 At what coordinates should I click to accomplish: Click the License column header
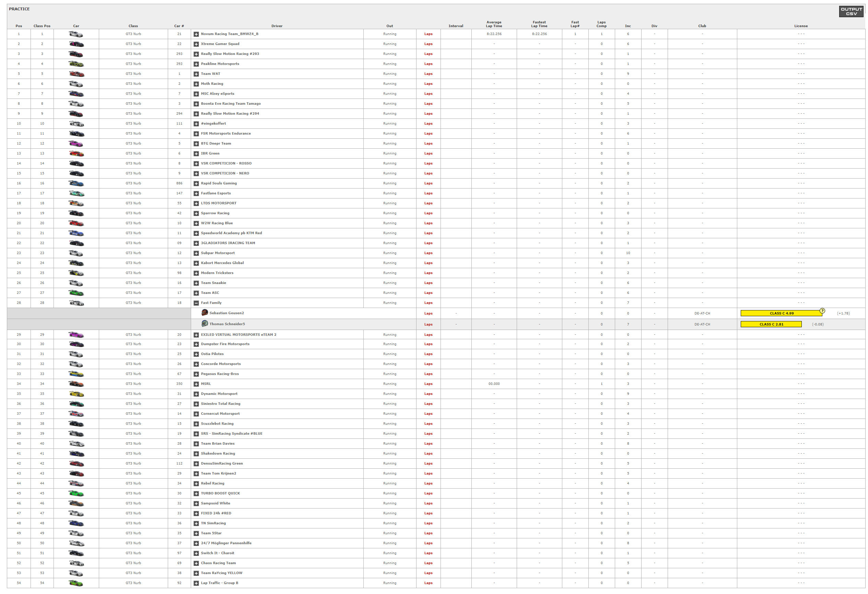[x=801, y=26]
